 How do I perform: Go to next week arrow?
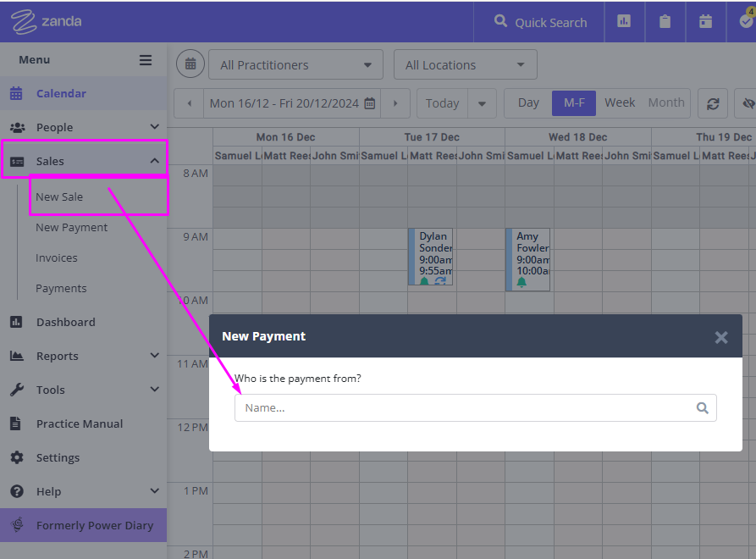pyautogui.click(x=395, y=103)
